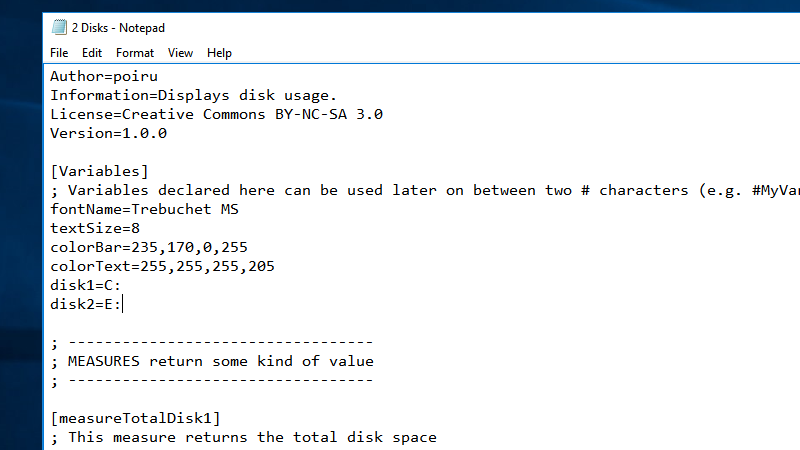
Task: Place cursor in colorBar=235,170,0,255 value
Action: coord(189,247)
